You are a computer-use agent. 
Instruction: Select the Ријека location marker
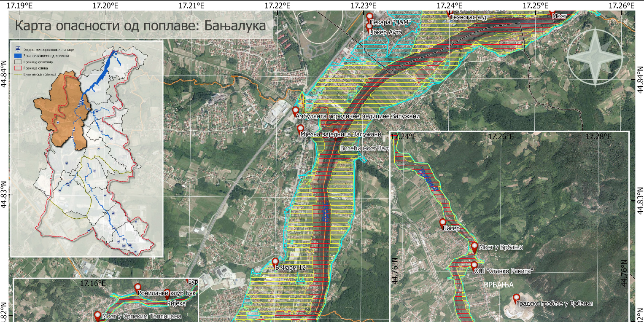(167, 293)
